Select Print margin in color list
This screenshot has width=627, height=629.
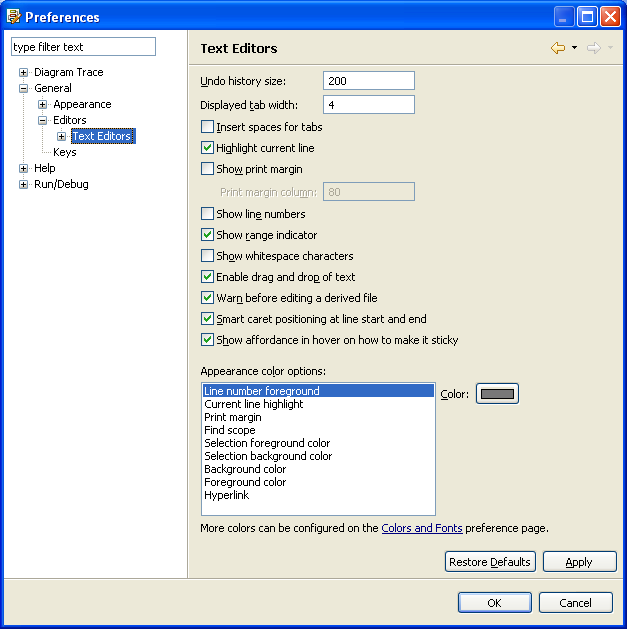pyautogui.click(x=318, y=417)
